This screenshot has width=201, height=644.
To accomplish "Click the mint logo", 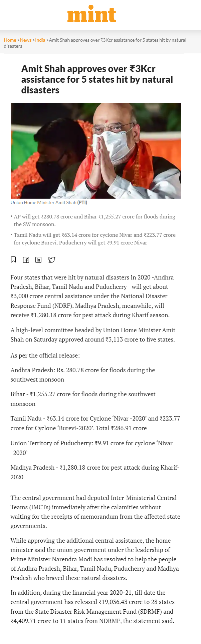I will tap(91, 14).
